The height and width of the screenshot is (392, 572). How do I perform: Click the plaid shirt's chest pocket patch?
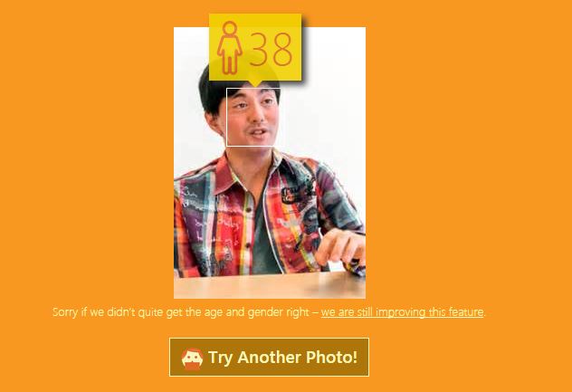[x=295, y=196]
